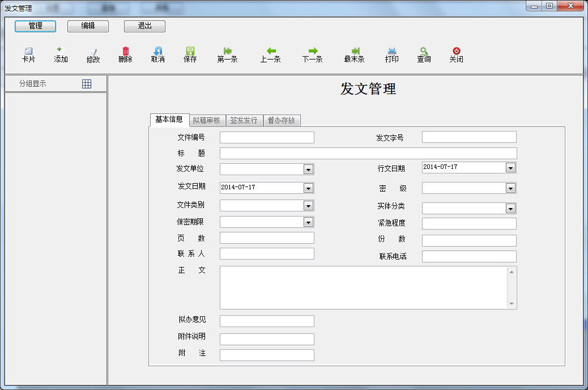Click the 保存 (Save) toolbar icon
Viewport: 588px width, 390px height.
[x=190, y=52]
